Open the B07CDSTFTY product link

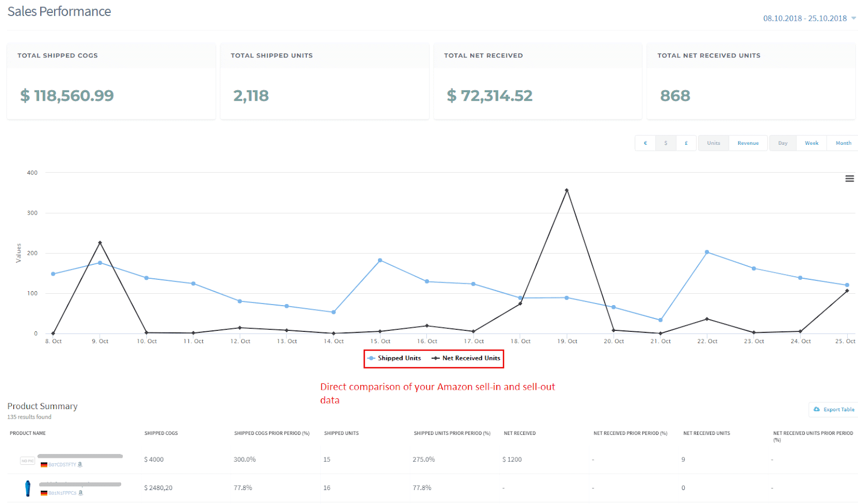pyautogui.click(x=62, y=465)
